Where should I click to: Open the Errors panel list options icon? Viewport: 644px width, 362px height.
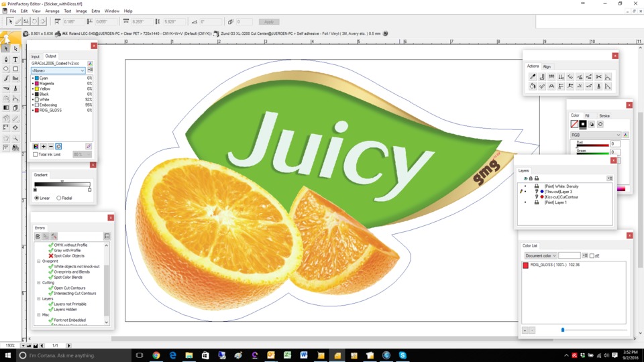pos(107,237)
